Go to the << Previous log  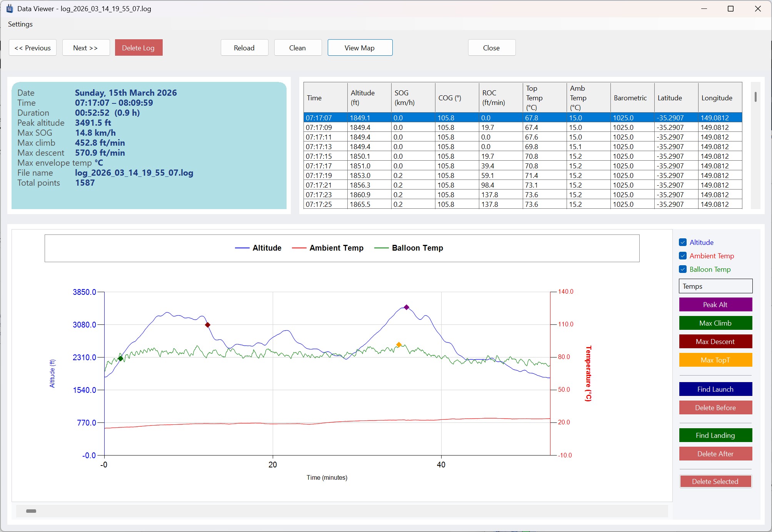point(33,48)
